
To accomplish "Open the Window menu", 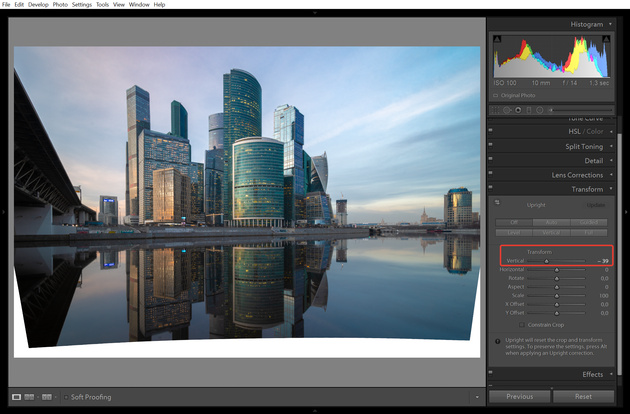I will pos(139,4).
